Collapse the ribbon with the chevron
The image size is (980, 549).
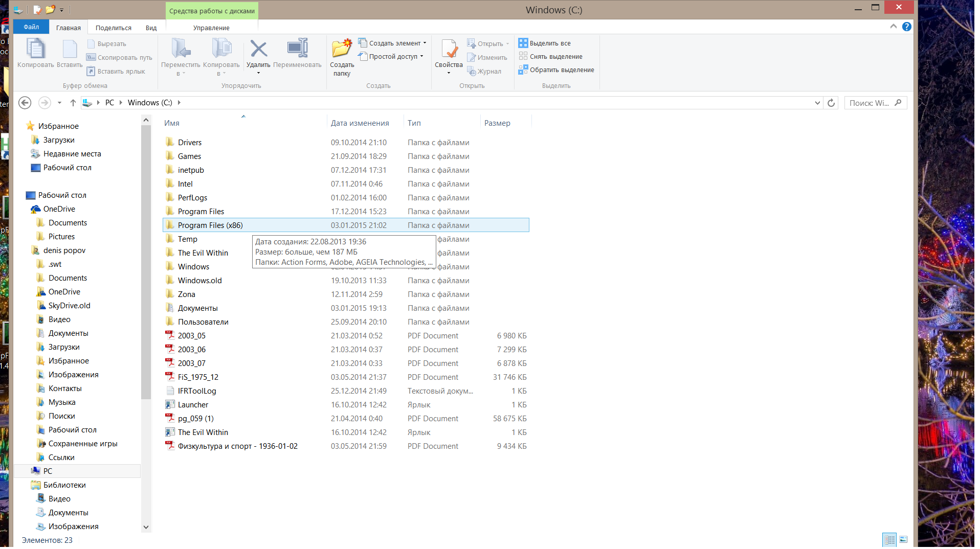[894, 27]
